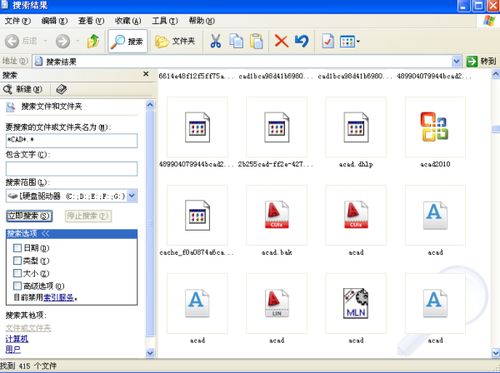Viewport: 500px width, 373px height.
Task: Close the search side panel
Action: click(x=146, y=74)
